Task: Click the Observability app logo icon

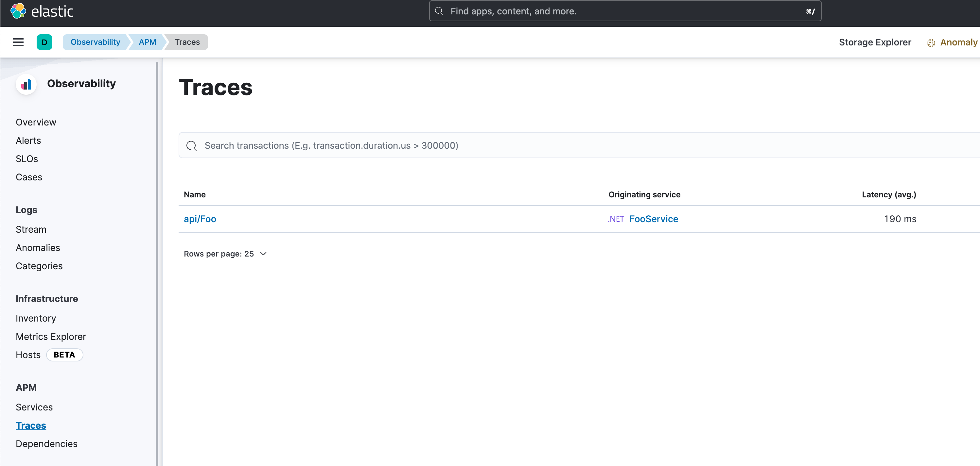Action: point(26,84)
